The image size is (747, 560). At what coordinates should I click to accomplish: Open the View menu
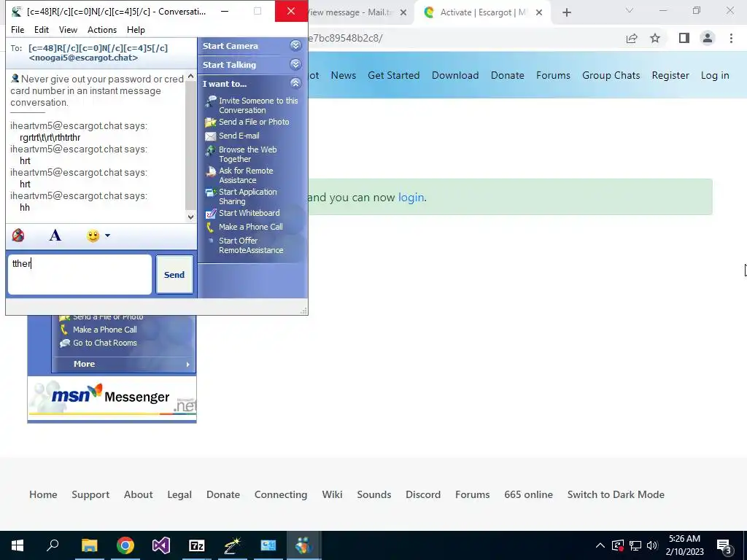(x=68, y=29)
